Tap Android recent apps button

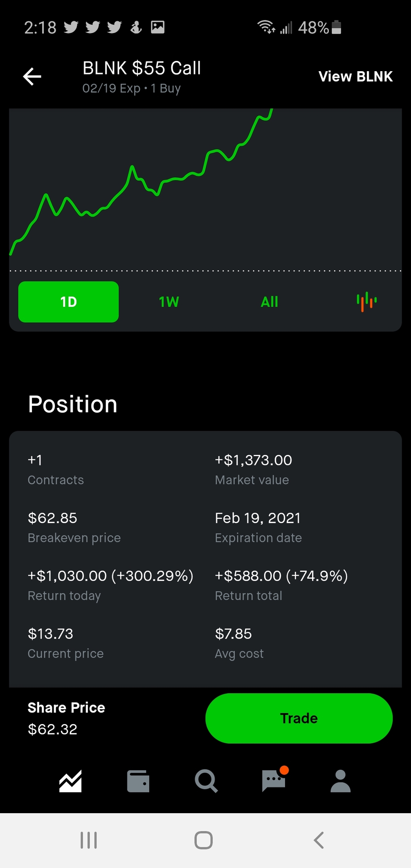(89, 840)
